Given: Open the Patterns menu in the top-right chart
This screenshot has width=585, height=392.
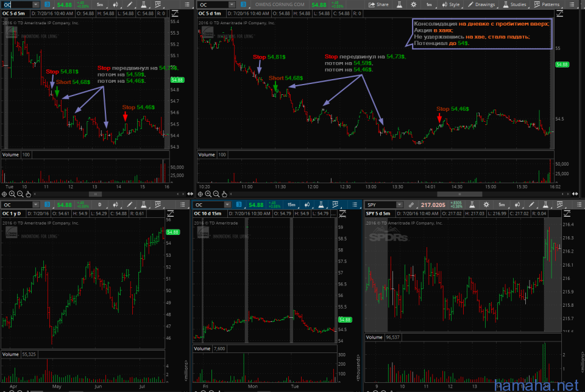Looking at the screenshot, I should point(547,4).
